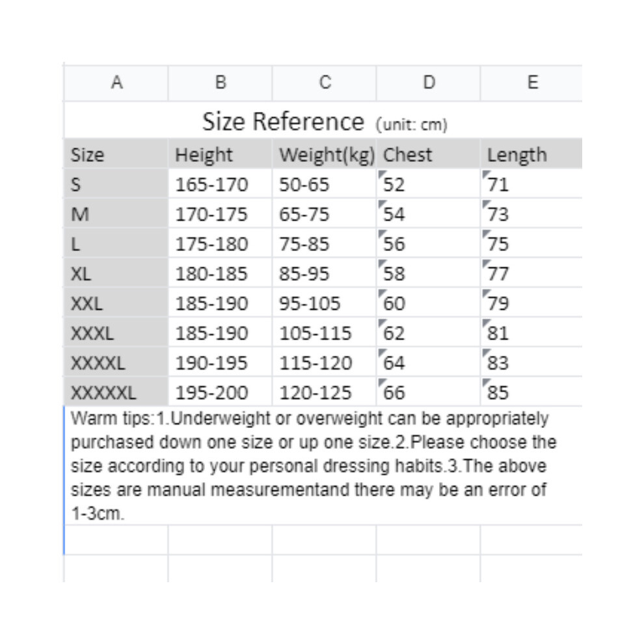Select the weight cell showing 65-75
The height and width of the screenshot is (644, 644).
coord(325,215)
